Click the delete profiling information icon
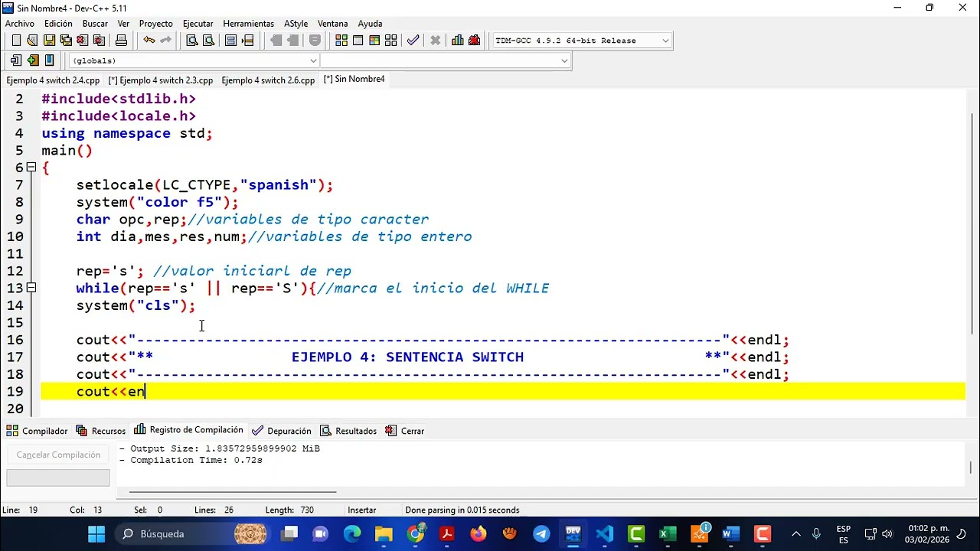The image size is (980, 551). [475, 41]
